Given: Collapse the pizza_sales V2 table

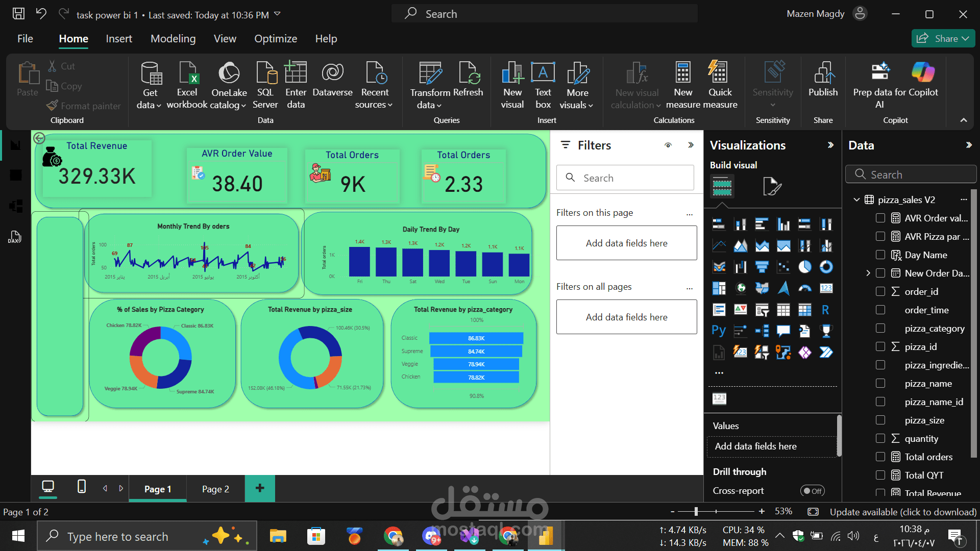Looking at the screenshot, I should (x=856, y=199).
